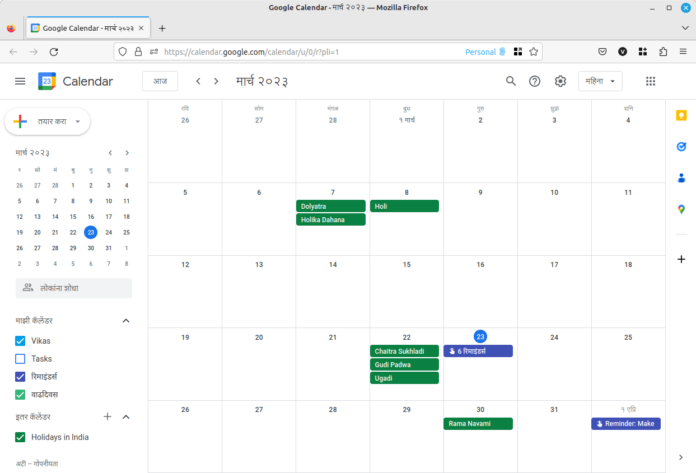Select the Google Calendar browser tab

tap(88, 28)
